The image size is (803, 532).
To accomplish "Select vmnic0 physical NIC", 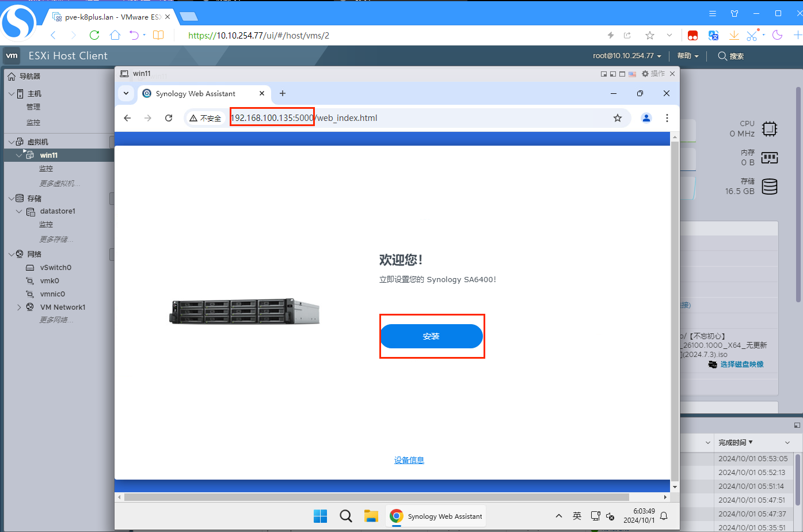I will (x=52, y=294).
